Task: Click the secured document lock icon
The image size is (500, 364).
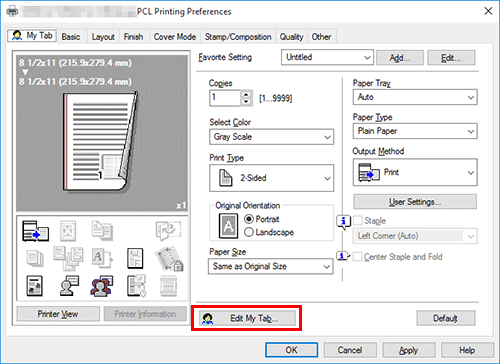Action: 169,258
